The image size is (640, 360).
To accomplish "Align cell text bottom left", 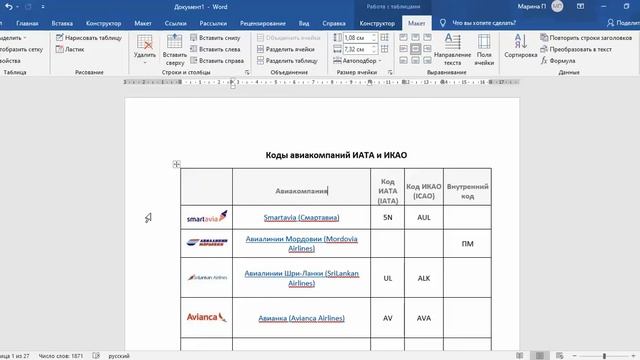I will click(x=403, y=60).
